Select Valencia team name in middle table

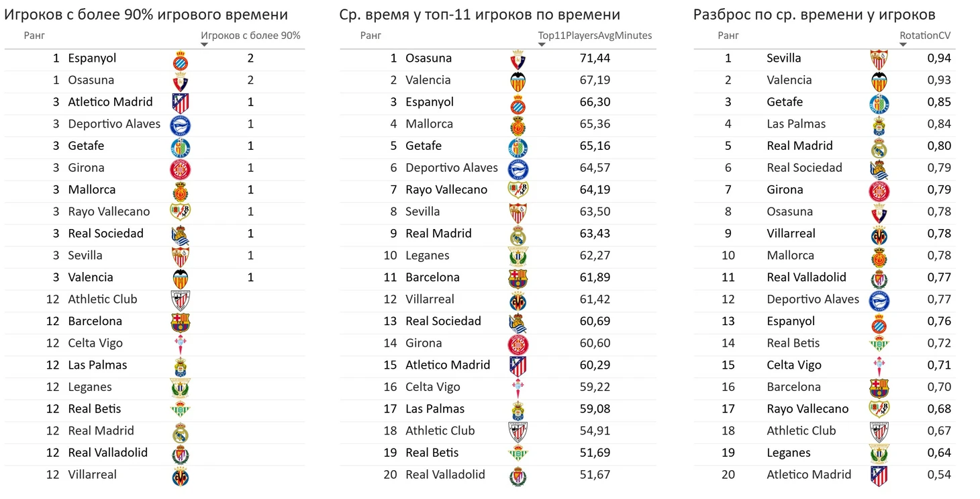click(428, 80)
